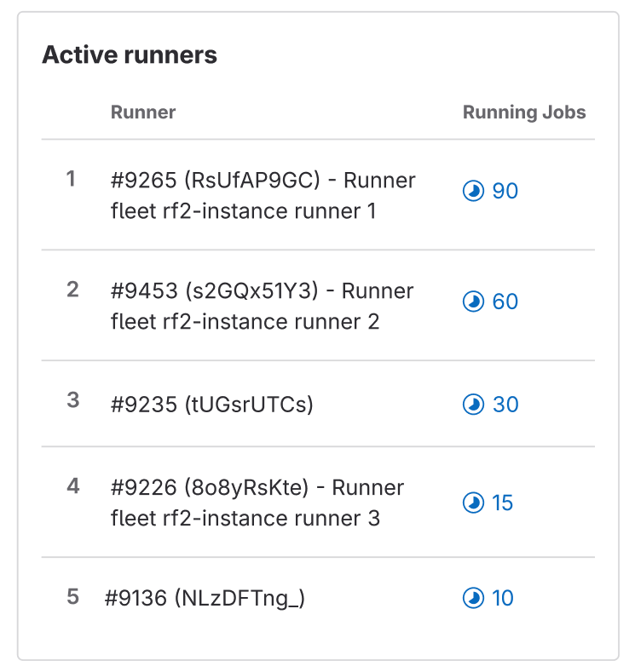This screenshot has height=672, width=635.
Task: Click the running status icon beside 30
Action: 473,405
